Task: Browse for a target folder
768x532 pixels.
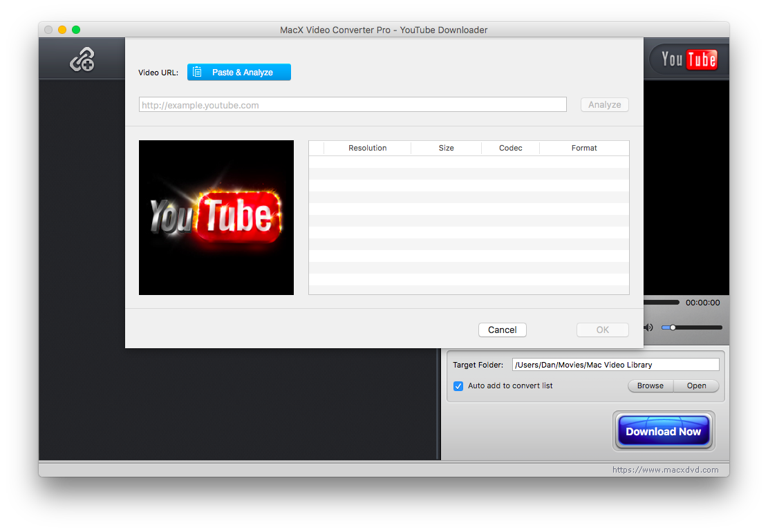Action: (650, 386)
